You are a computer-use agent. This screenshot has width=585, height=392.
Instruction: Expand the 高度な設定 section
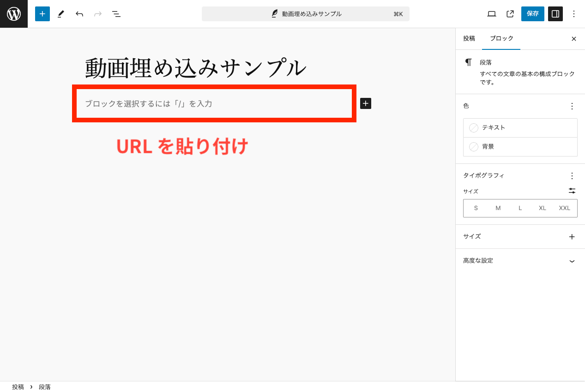(x=520, y=261)
